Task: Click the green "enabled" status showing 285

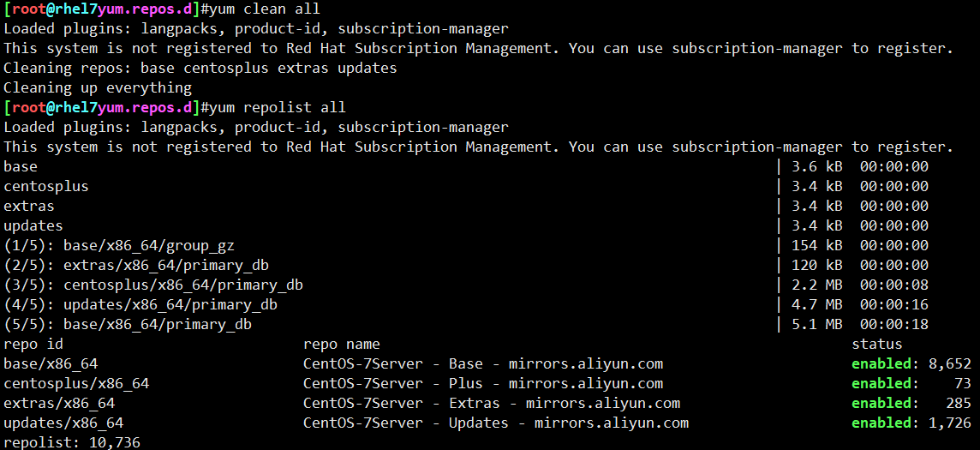Action: tap(881, 404)
